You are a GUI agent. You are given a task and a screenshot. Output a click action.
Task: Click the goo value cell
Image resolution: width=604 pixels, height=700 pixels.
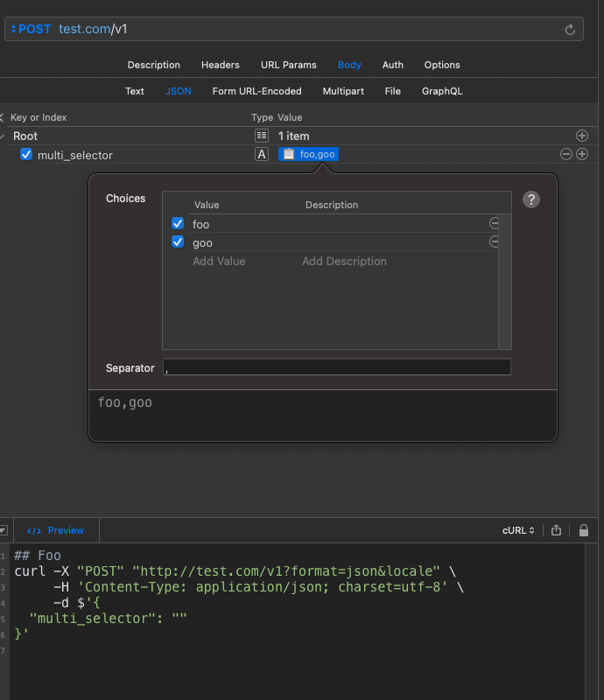202,243
